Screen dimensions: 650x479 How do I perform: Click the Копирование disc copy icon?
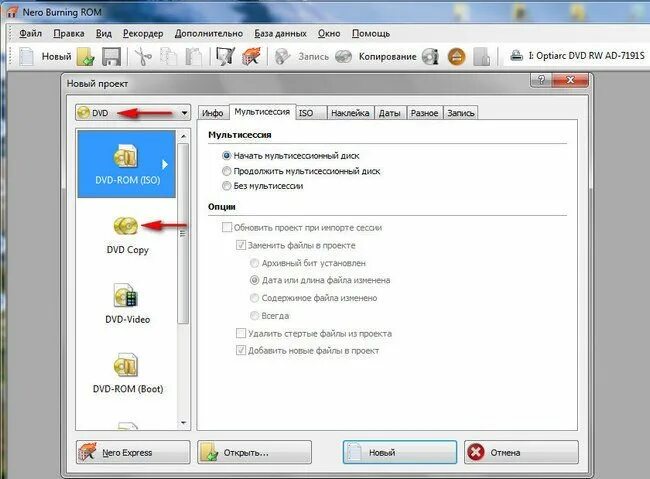[x=343, y=56]
